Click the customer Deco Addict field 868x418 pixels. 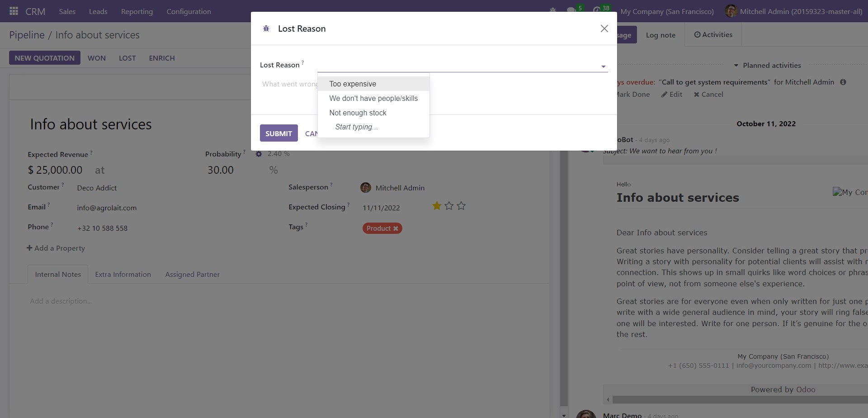coord(97,188)
